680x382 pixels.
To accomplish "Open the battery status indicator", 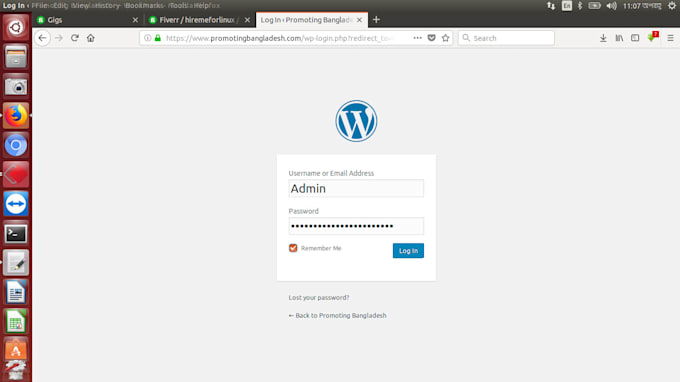I will [x=594, y=6].
